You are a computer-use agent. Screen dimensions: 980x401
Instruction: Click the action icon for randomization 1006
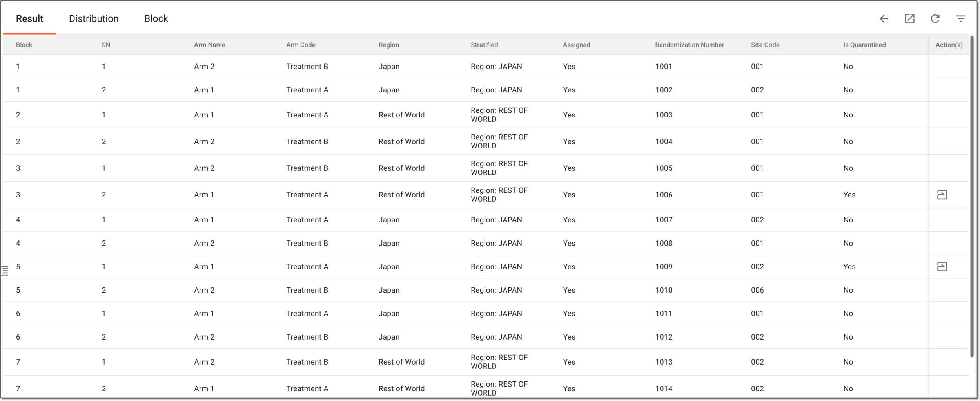tap(942, 195)
